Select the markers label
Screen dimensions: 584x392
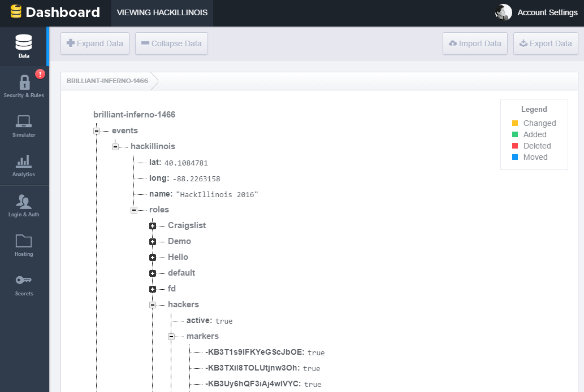click(x=202, y=336)
